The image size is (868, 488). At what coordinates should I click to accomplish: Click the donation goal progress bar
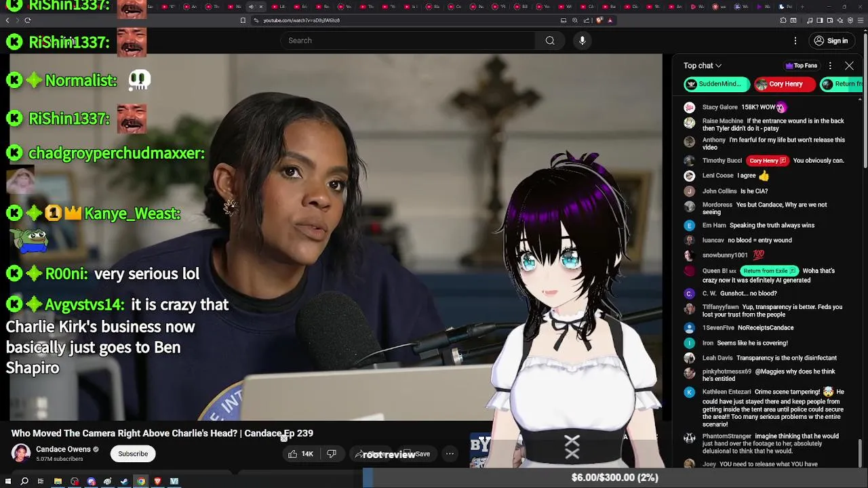615,478
